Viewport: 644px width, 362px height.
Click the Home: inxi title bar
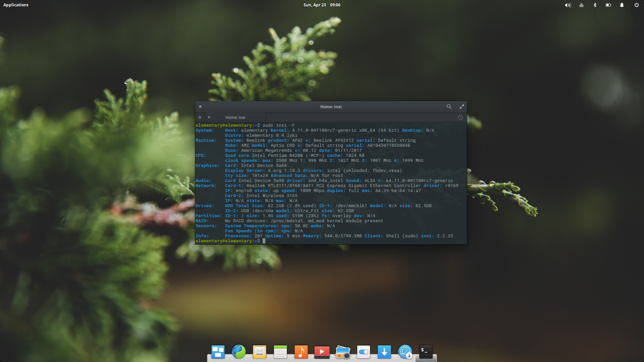(x=331, y=107)
